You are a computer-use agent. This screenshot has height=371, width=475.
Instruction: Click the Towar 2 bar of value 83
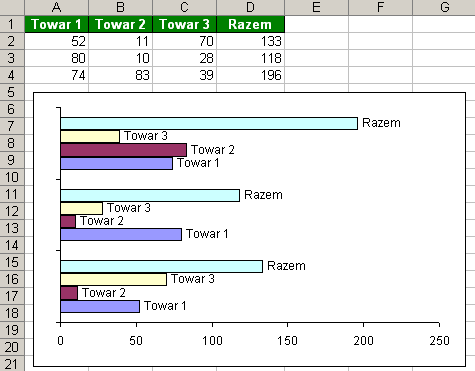[123, 150]
